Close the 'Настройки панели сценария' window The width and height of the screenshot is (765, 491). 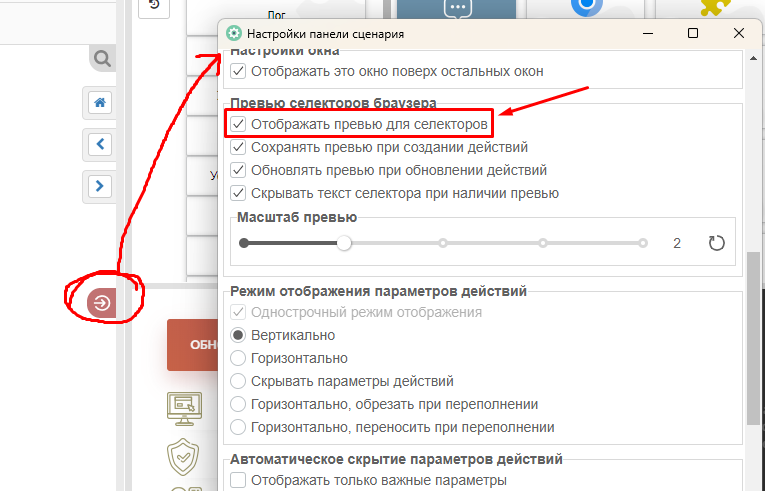(739, 33)
